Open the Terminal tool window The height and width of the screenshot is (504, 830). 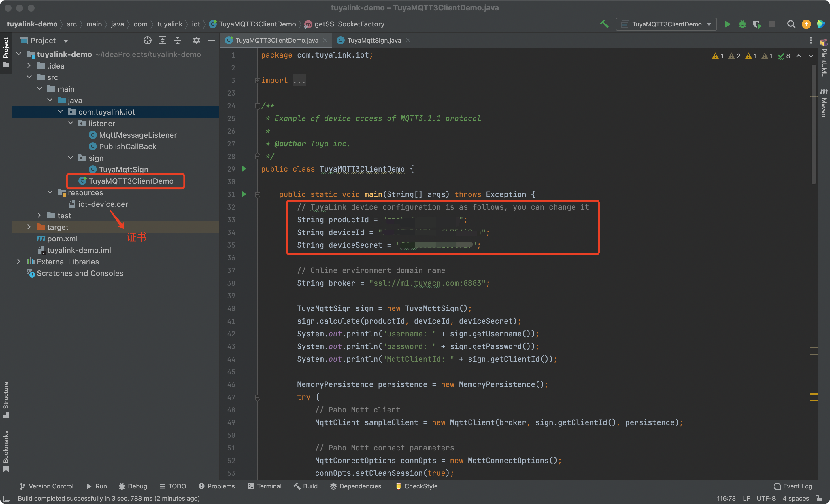[265, 486]
